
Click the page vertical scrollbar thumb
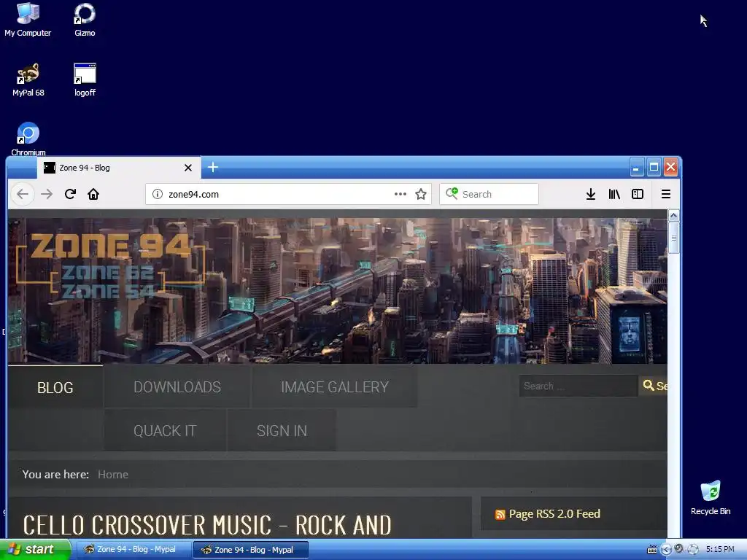click(x=673, y=238)
